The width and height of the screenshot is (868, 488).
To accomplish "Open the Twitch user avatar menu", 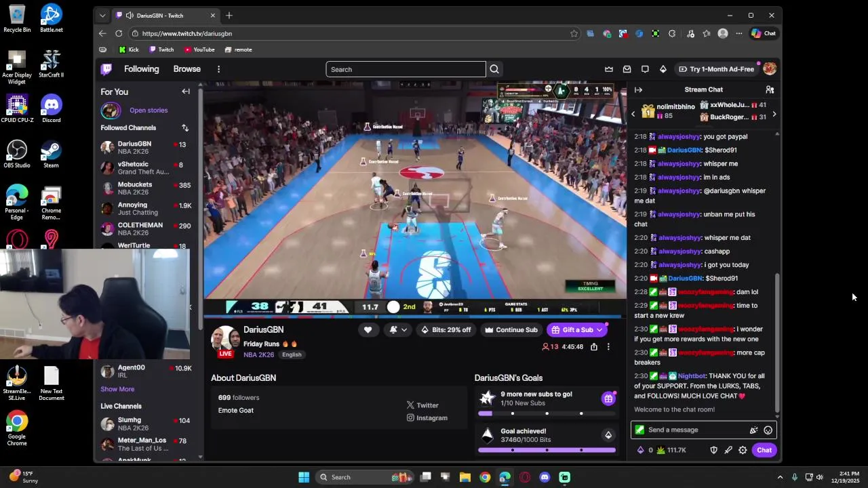I will pos(769,69).
